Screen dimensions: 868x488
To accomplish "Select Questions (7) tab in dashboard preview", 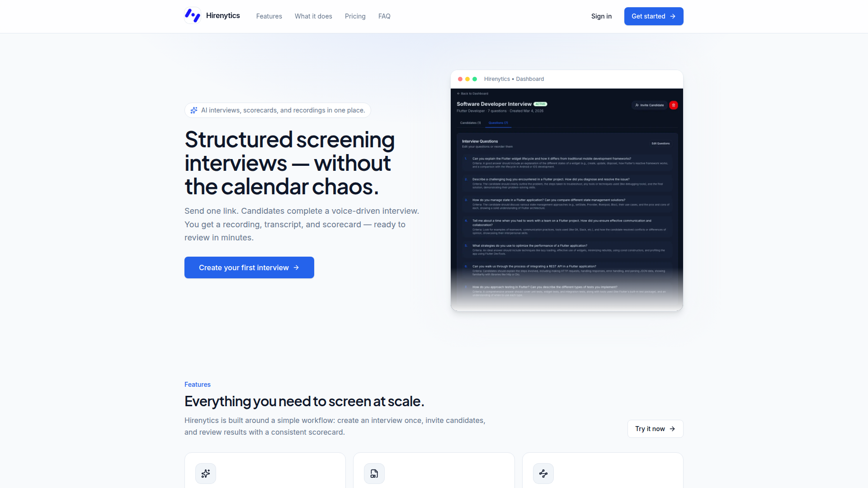I will click(x=498, y=123).
